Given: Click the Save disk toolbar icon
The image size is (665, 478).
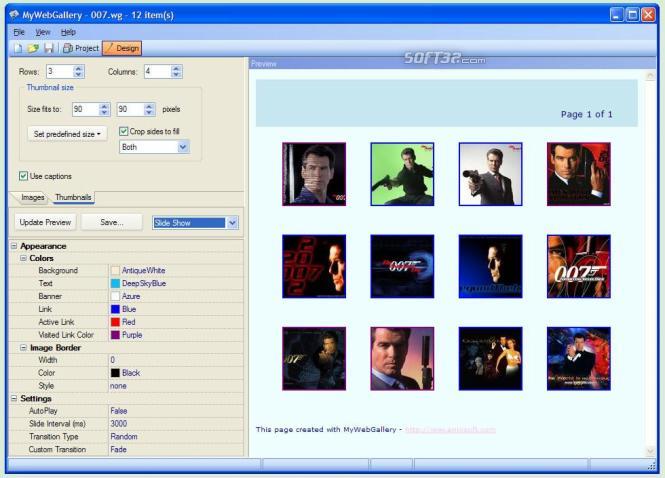Looking at the screenshot, I should click(49, 48).
